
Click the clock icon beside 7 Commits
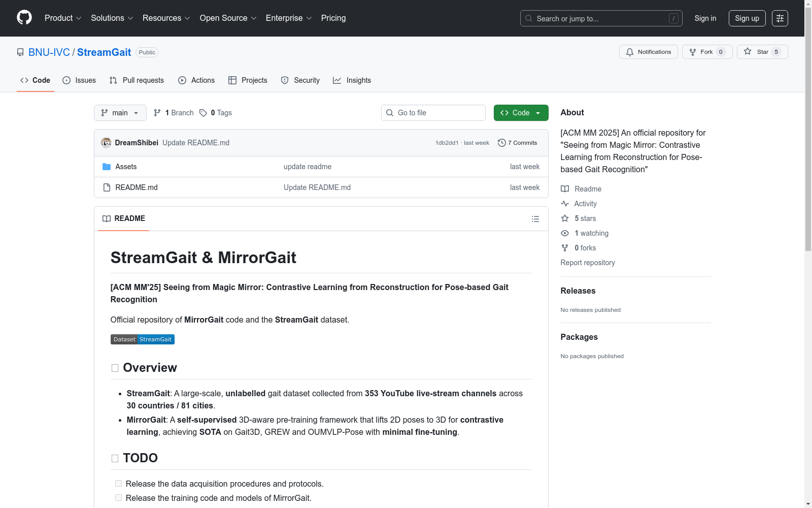(x=502, y=143)
